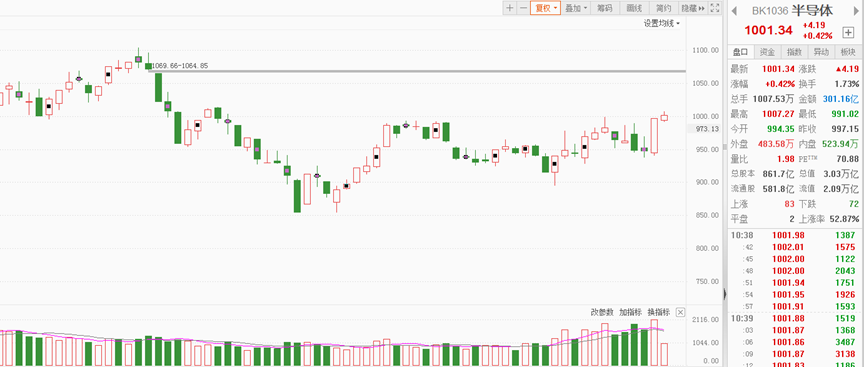Switch to the 异动 tab

821,52
